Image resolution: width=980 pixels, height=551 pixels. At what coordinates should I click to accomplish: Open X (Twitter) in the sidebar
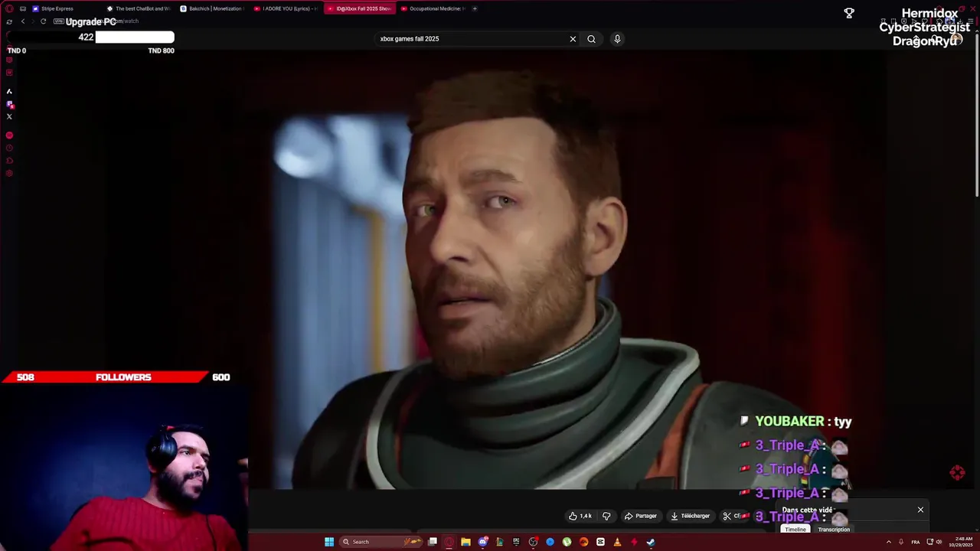click(x=9, y=116)
